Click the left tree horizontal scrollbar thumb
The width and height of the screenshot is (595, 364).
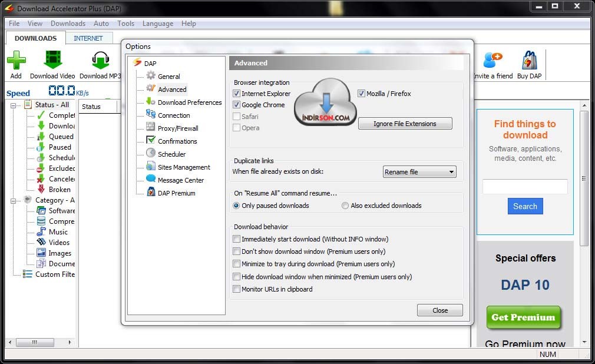[35, 342]
